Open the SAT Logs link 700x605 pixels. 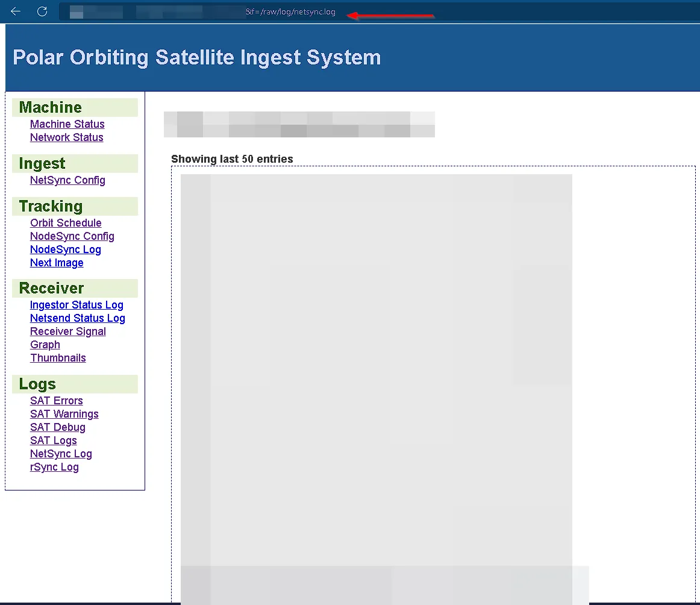tap(53, 440)
